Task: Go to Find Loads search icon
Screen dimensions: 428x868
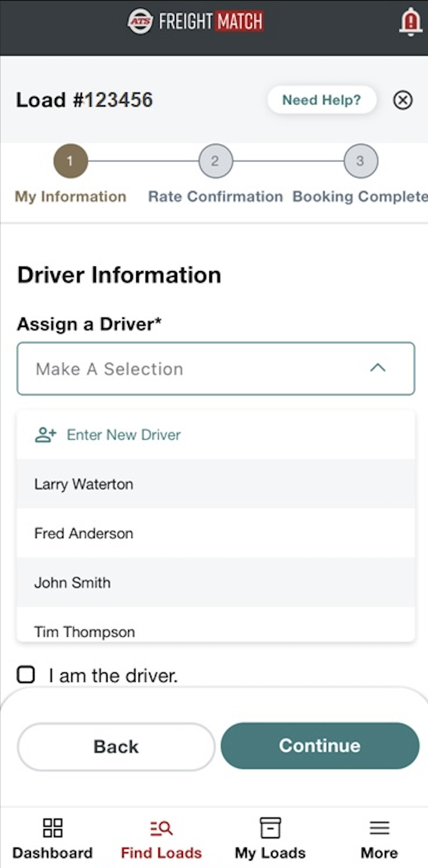Action: coord(161,828)
